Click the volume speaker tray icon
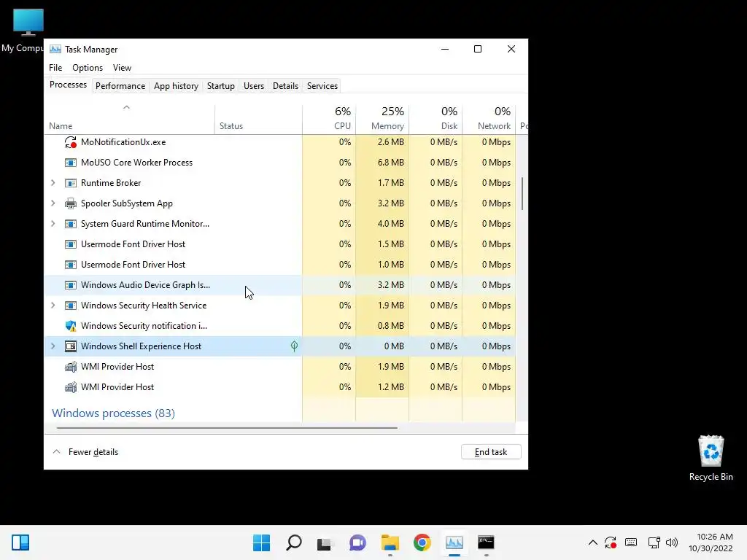The image size is (747, 560). pos(672,542)
